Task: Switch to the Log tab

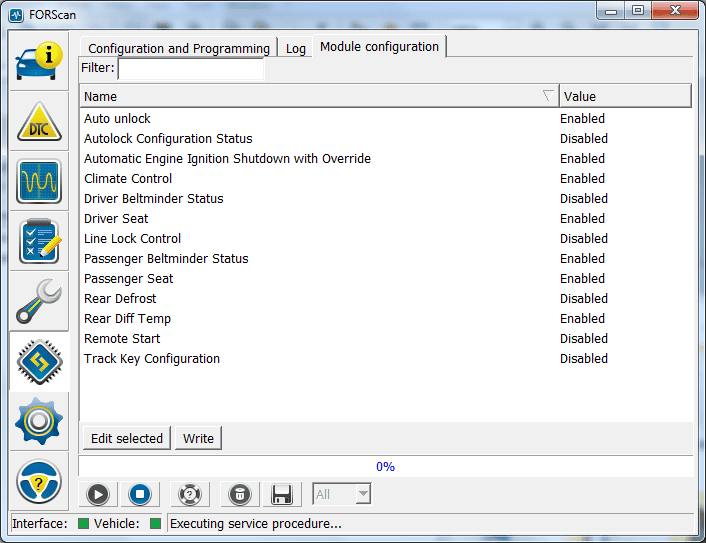Action: (x=295, y=48)
